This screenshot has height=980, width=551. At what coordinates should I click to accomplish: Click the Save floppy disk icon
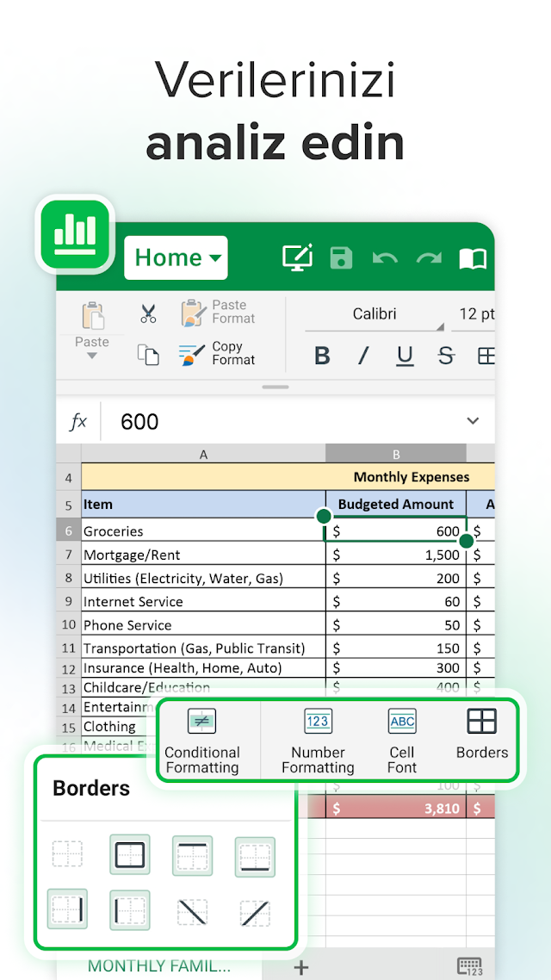tap(341, 258)
